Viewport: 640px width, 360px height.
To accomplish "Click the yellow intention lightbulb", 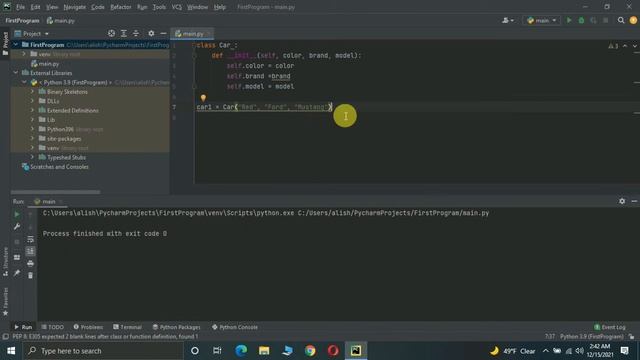I will (x=203, y=98).
